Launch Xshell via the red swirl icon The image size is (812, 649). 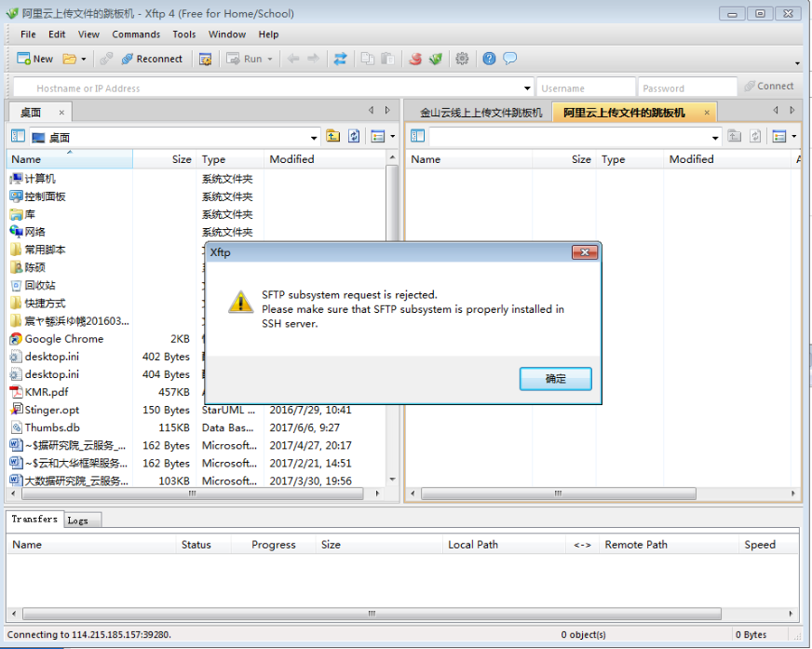[x=415, y=59]
